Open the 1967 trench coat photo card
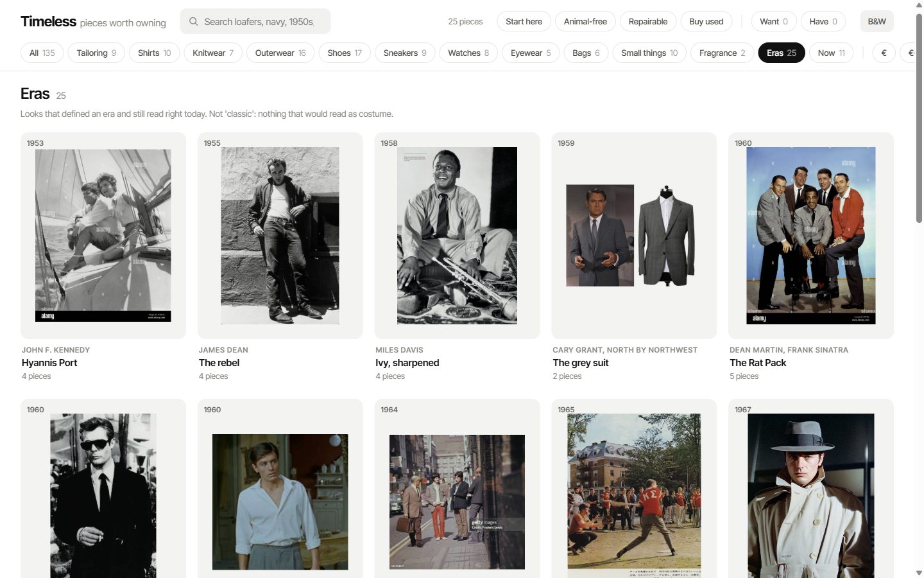 pos(810,489)
